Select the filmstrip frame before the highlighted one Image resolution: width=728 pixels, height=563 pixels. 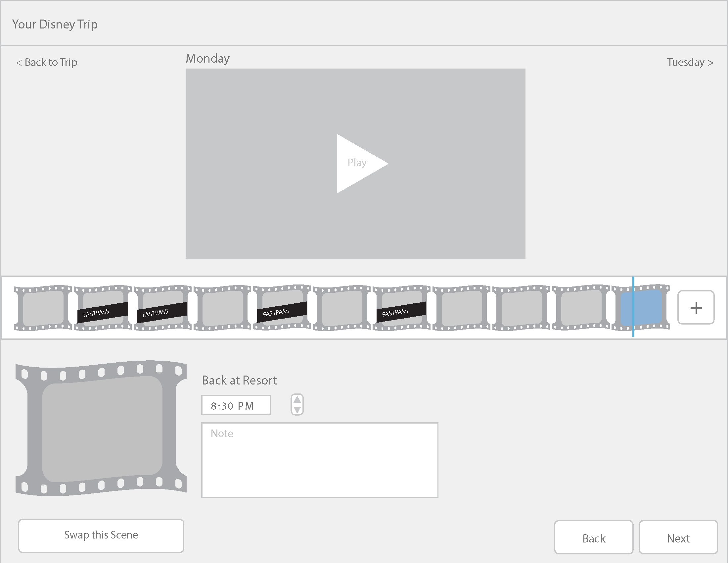[581, 308]
